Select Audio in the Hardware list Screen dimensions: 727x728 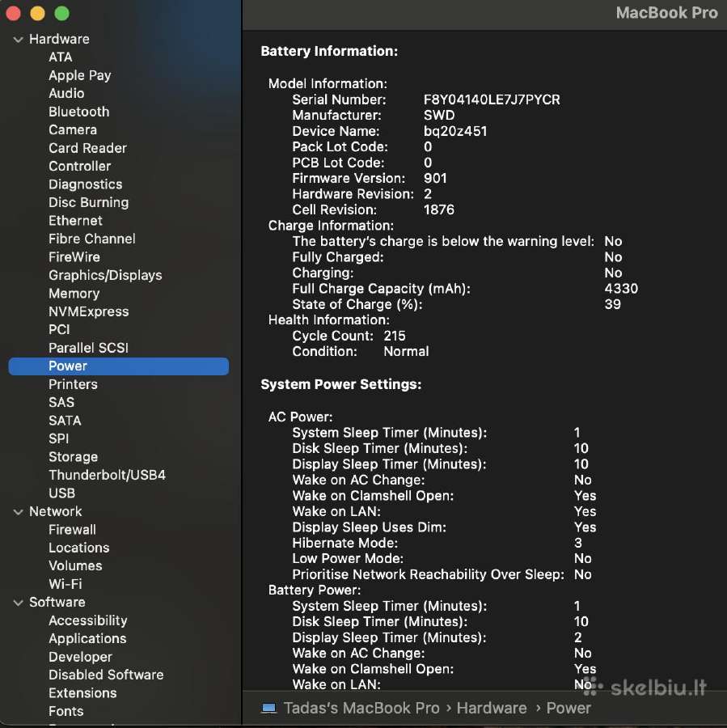tap(66, 93)
